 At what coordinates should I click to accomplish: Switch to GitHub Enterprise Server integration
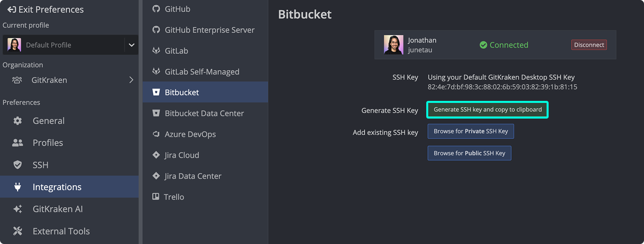(x=209, y=30)
